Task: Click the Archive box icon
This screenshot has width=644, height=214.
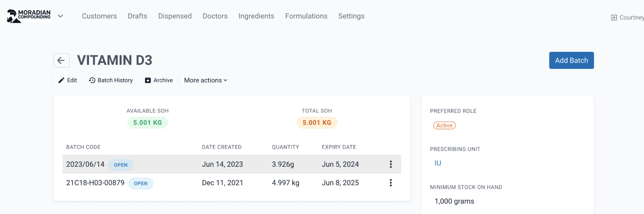Action: [x=148, y=80]
